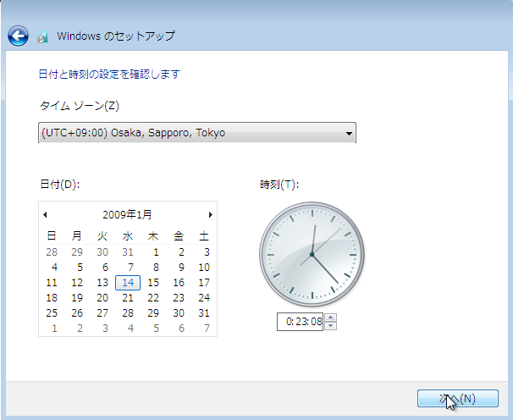Select January 19 in the calendar
The image size is (513, 420).
[77, 297]
